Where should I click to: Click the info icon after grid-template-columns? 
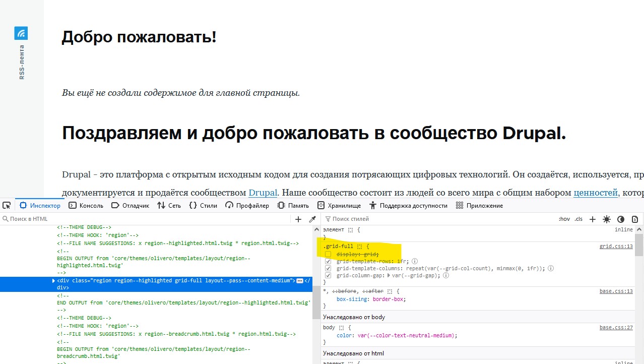tap(551, 268)
